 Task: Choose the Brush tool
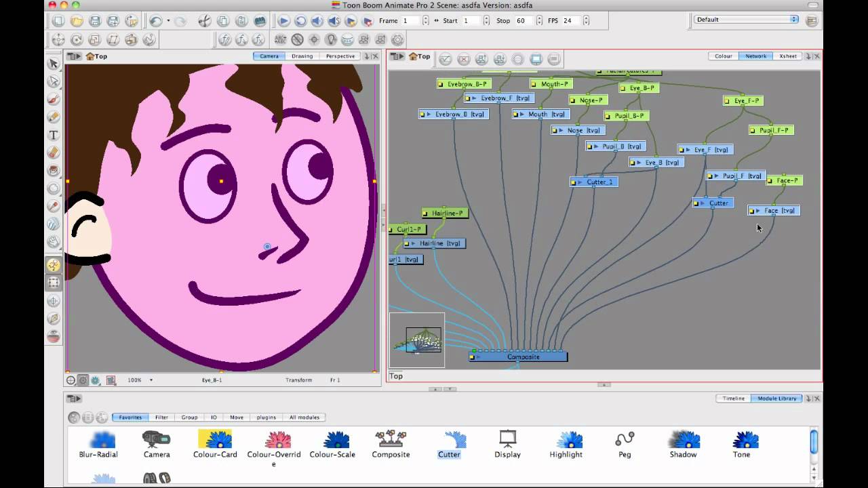(x=54, y=99)
